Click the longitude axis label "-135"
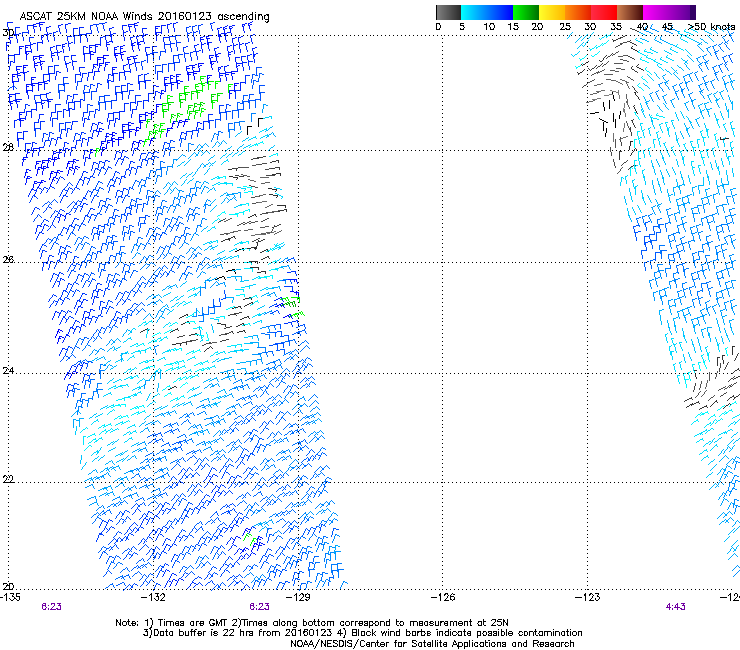 click(10, 597)
